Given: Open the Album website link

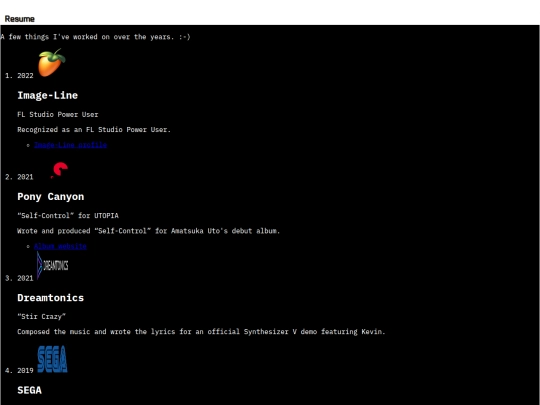Looking at the screenshot, I should coord(60,246).
